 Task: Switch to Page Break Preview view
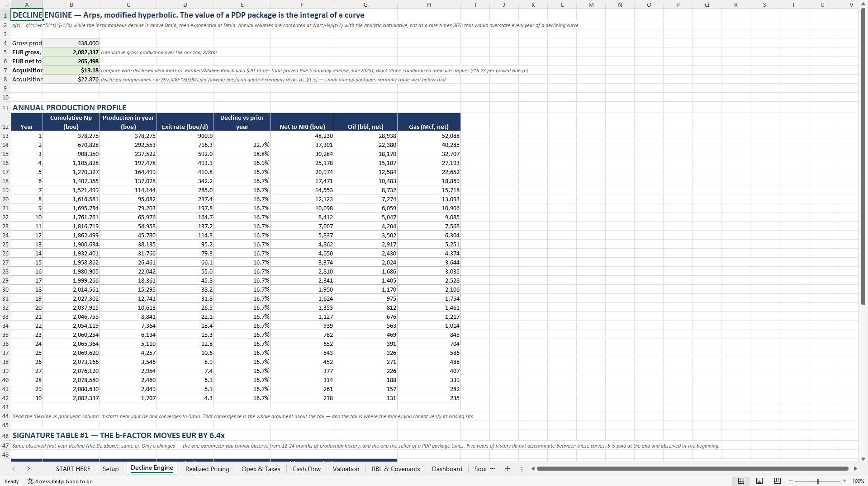(777, 481)
